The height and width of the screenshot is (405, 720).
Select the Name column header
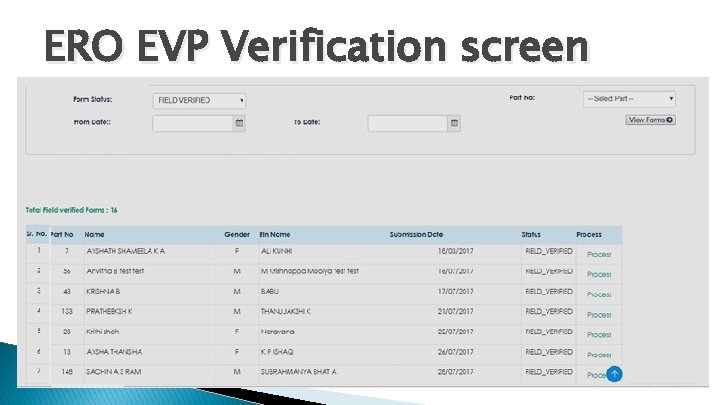tap(94, 235)
